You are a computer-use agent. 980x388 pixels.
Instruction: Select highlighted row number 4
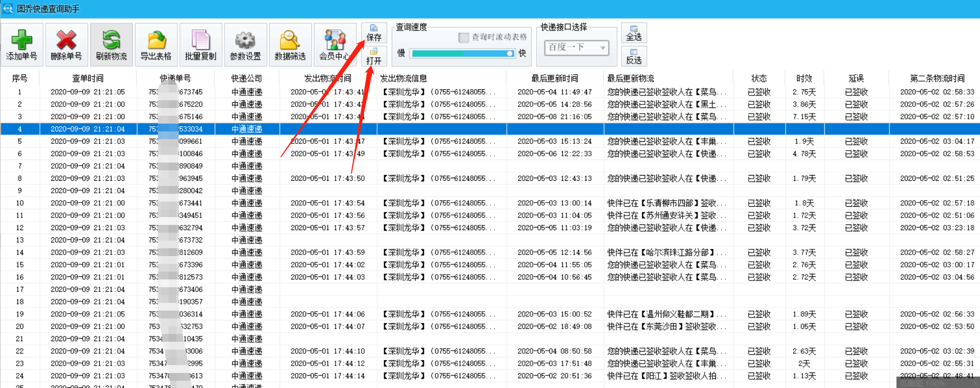(490, 129)
